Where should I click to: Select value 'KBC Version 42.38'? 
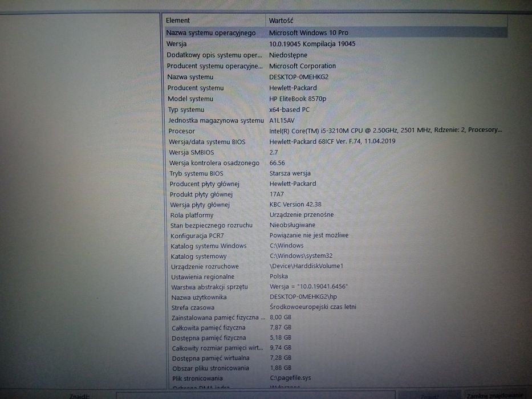tap(295, 204)
